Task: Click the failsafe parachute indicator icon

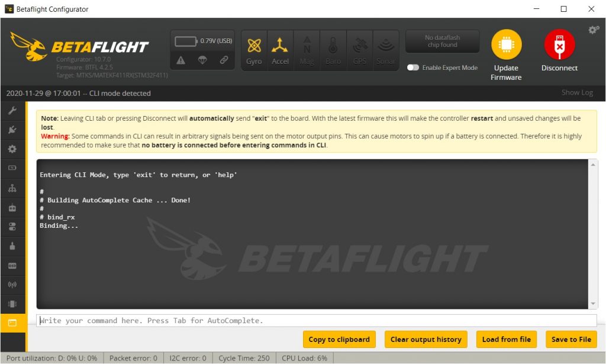Action: coord(202,60)
